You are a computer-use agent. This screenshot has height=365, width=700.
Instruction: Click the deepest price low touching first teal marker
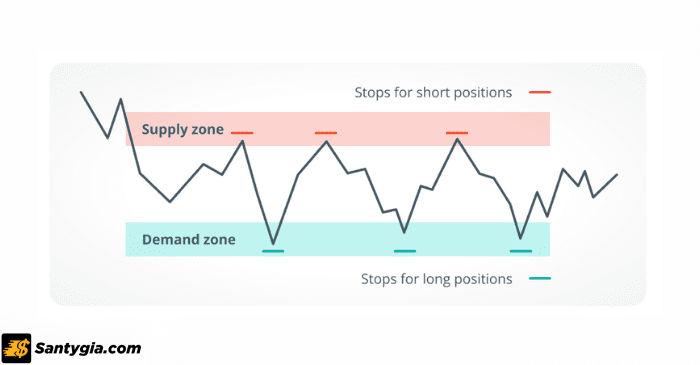tap(273, 243)
